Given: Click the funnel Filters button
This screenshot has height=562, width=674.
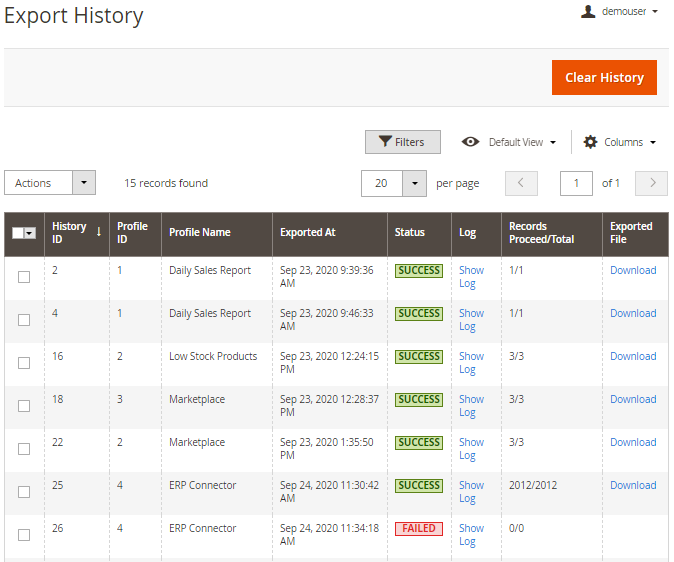Looking at the screenshot, I should point(402,142).
